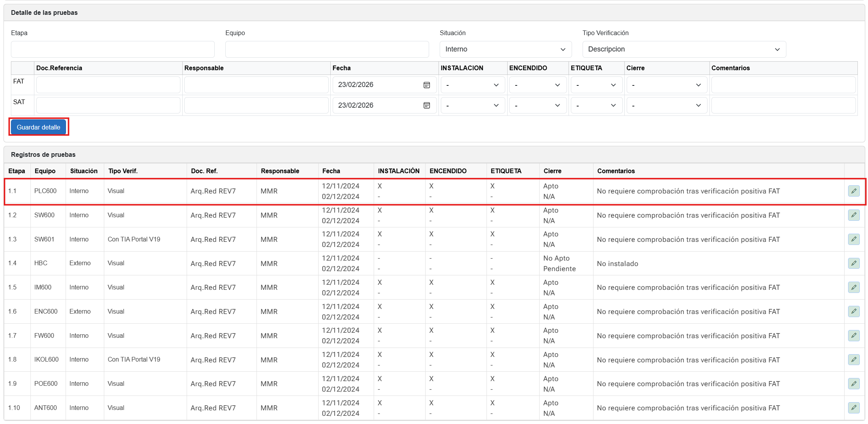Edit the HBC test record
Screen dimensions: 868x424
854,263
